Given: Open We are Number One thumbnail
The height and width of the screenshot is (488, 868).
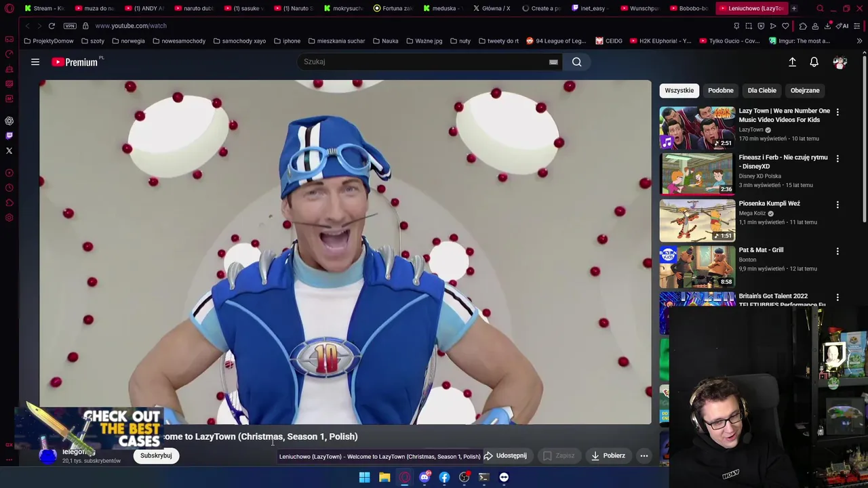Looking at the screenshot, I should click(x=697, y=127).
